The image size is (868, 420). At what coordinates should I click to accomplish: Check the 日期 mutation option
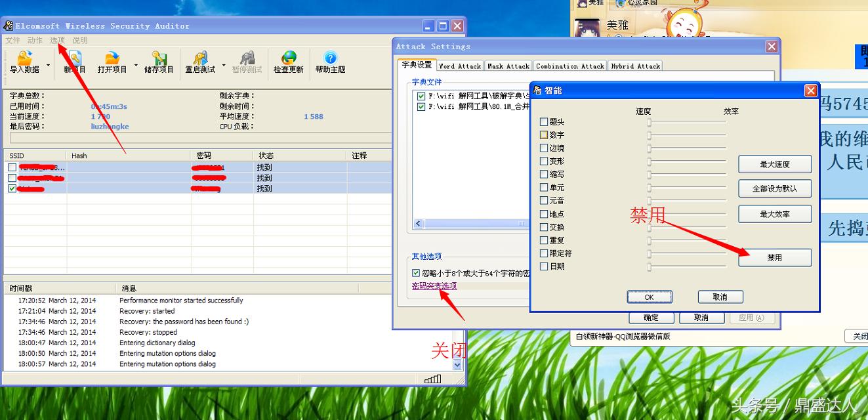pos(543,266)
